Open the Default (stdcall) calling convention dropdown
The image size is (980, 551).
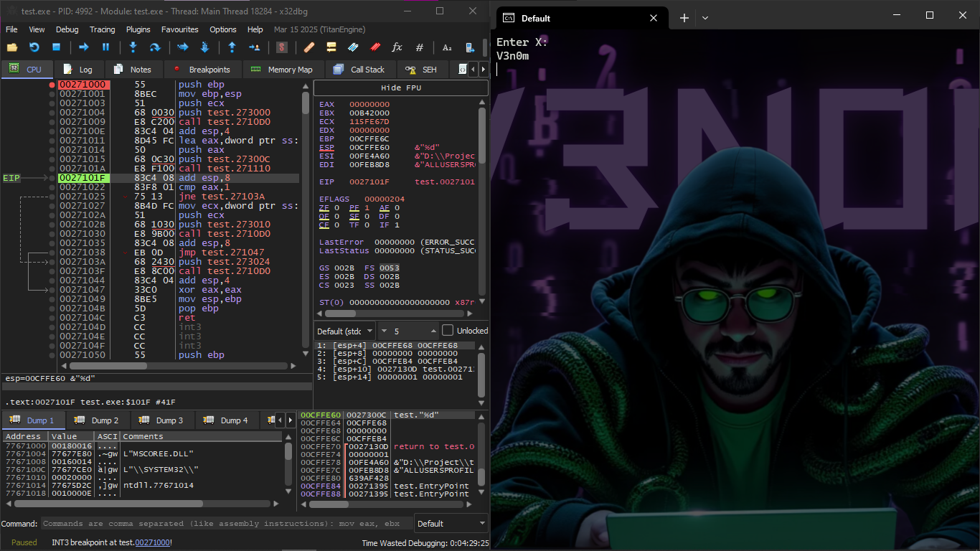(345, 331)
